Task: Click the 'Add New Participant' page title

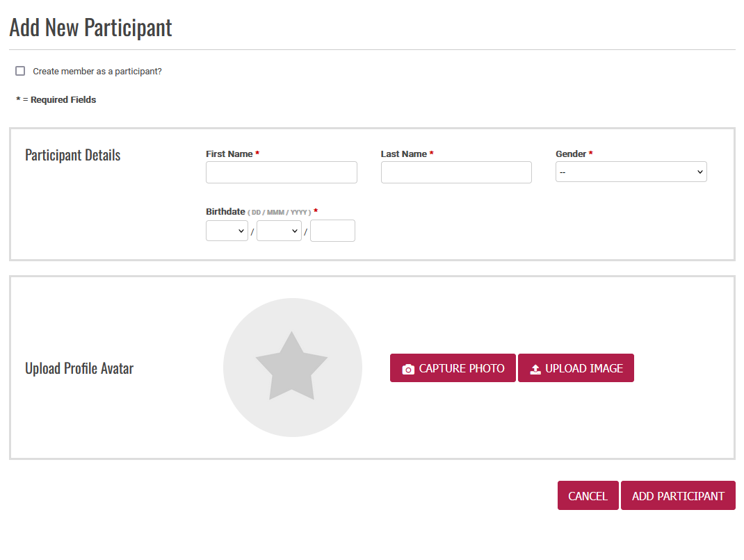Action: tap(90, 26)
